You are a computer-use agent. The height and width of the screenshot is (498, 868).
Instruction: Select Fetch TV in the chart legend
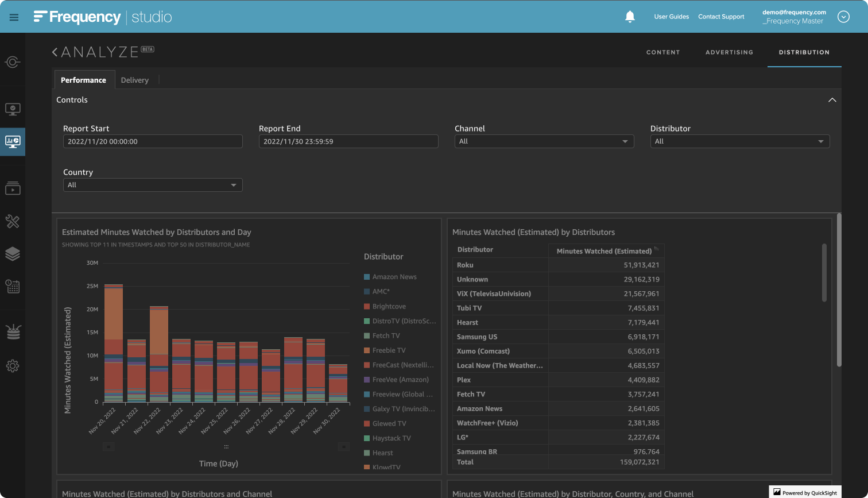[386, 335]
